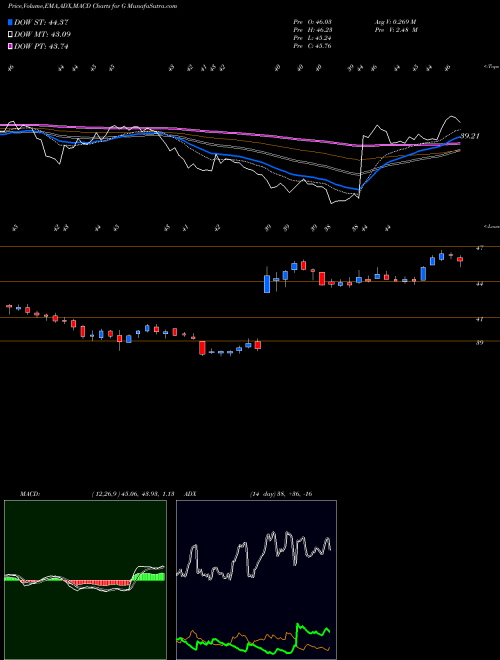
Task: Click the 'ADX' panel heading
Action: coord(191,494)
